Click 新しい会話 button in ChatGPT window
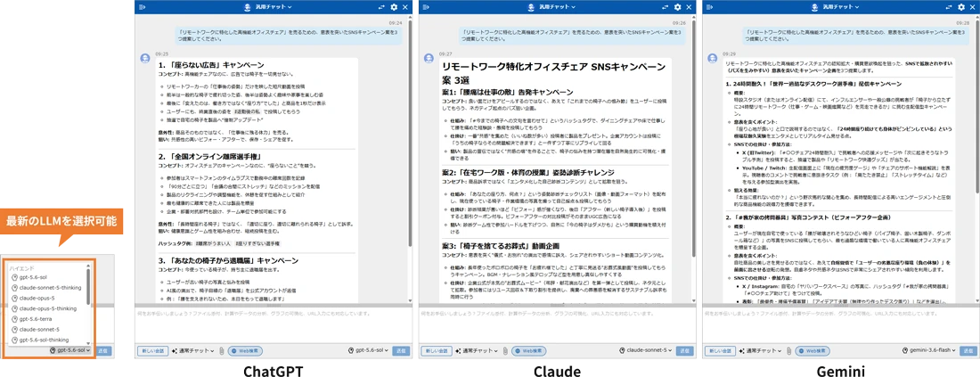The height and width of the screenshot is (377, 980). coord(152,351)
